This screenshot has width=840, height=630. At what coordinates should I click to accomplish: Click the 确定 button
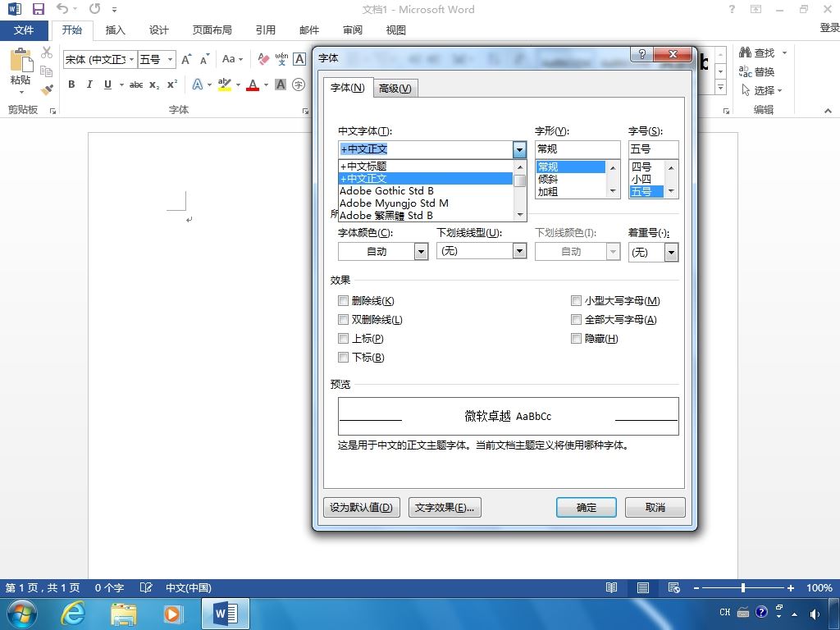point(586,507)
